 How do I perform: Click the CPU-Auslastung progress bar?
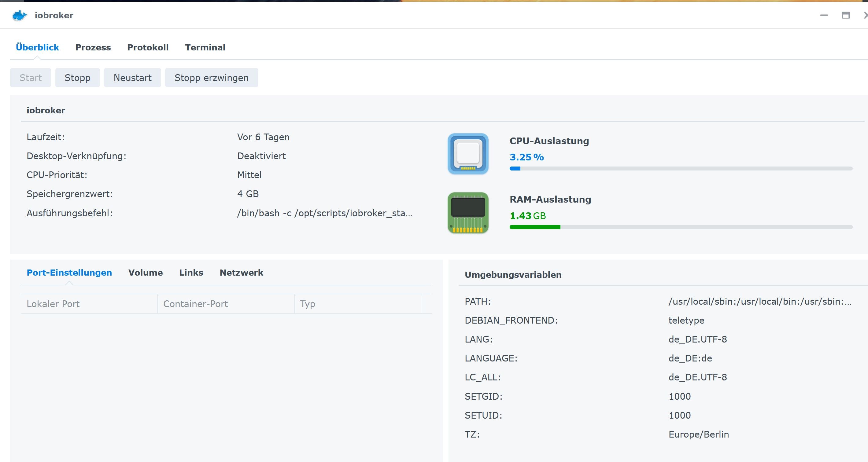(x=681, y=168)
